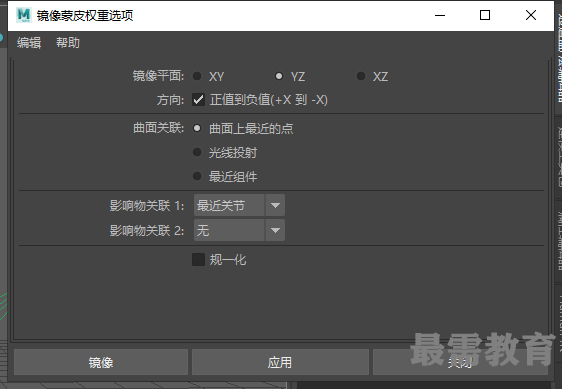Maximize the 镜像蒙皮权重选项 window
Screen dimensions: 562x389
click(485, 15)
